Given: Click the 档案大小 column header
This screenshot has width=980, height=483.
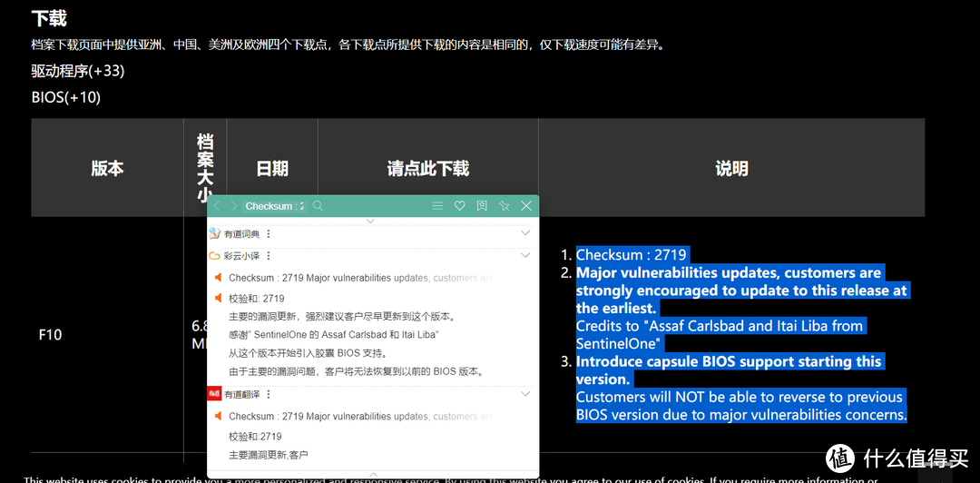Looking at the screenshot, I should pos(205,168).
